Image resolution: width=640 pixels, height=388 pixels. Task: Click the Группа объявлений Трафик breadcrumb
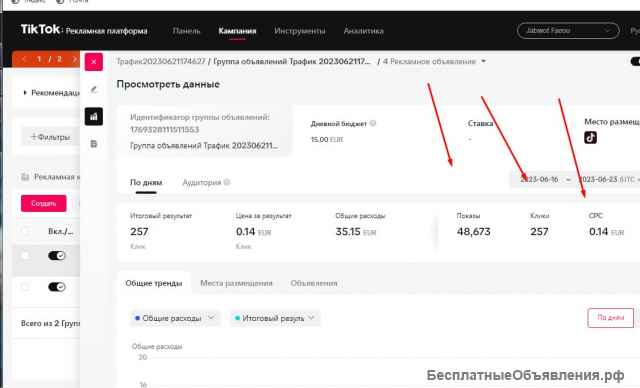(292, 62)
